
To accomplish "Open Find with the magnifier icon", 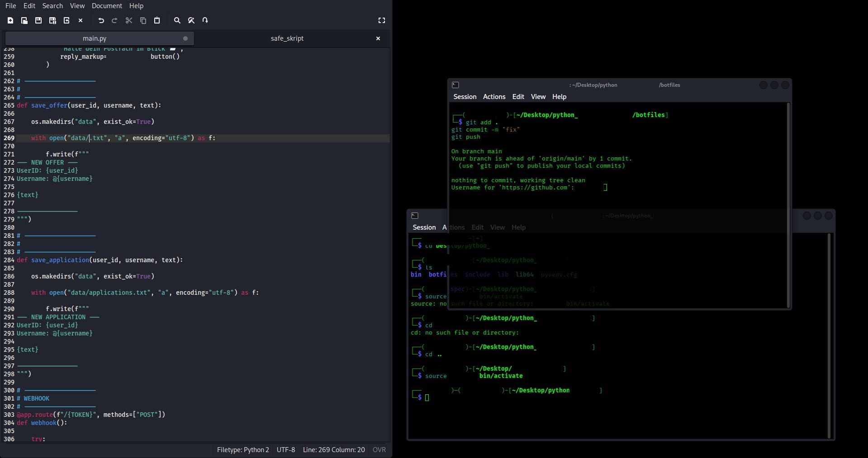I will click(177, 20).
